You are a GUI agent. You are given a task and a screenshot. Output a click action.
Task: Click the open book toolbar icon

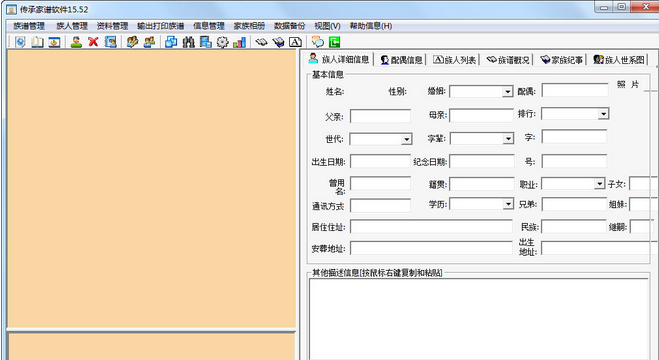[x=37, y=42]
